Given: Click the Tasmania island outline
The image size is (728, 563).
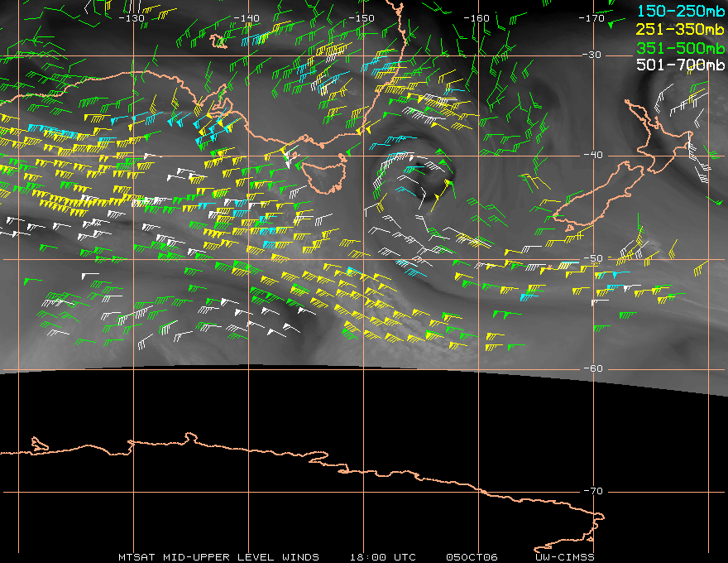Looking at the screenshot, I should point(324,174).
